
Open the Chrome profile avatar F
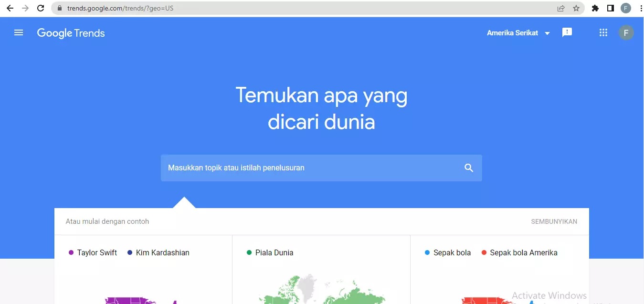[x=626, y=8]
